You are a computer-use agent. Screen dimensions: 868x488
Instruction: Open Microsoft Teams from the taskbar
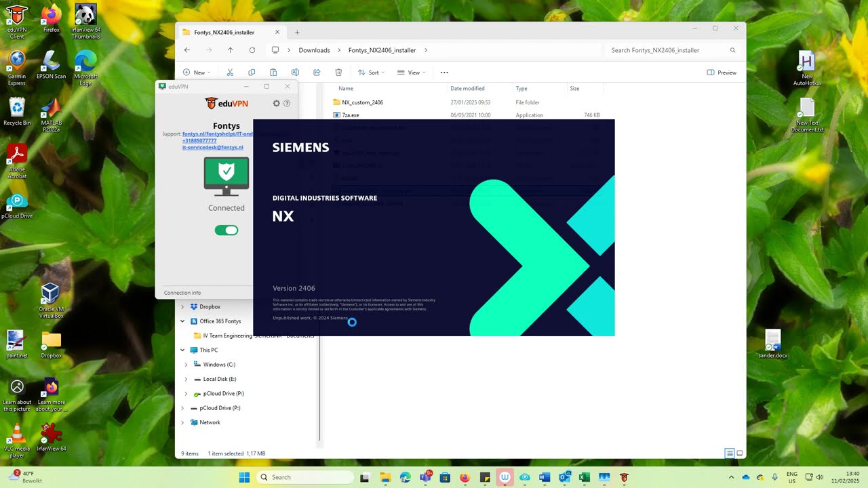tap(425, 477)
